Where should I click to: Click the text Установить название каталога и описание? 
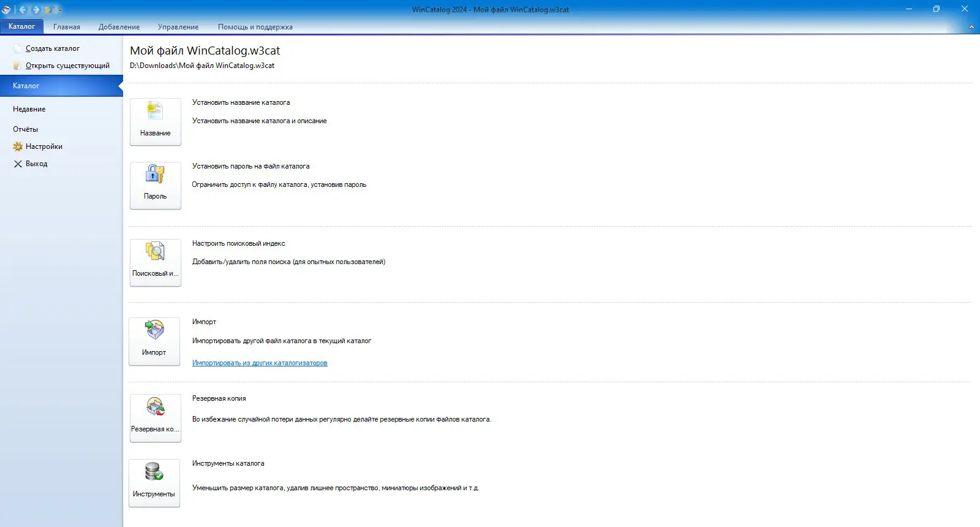[260, 121]
